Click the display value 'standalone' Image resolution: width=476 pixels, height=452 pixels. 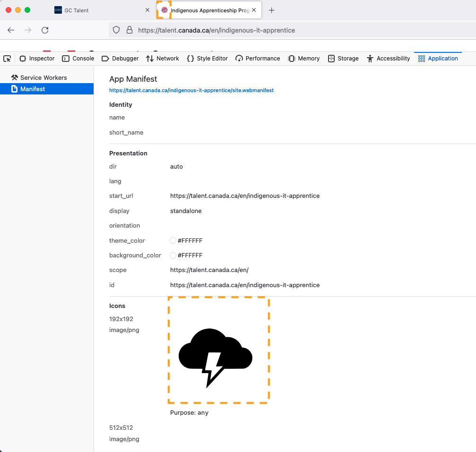click(186, 211)
